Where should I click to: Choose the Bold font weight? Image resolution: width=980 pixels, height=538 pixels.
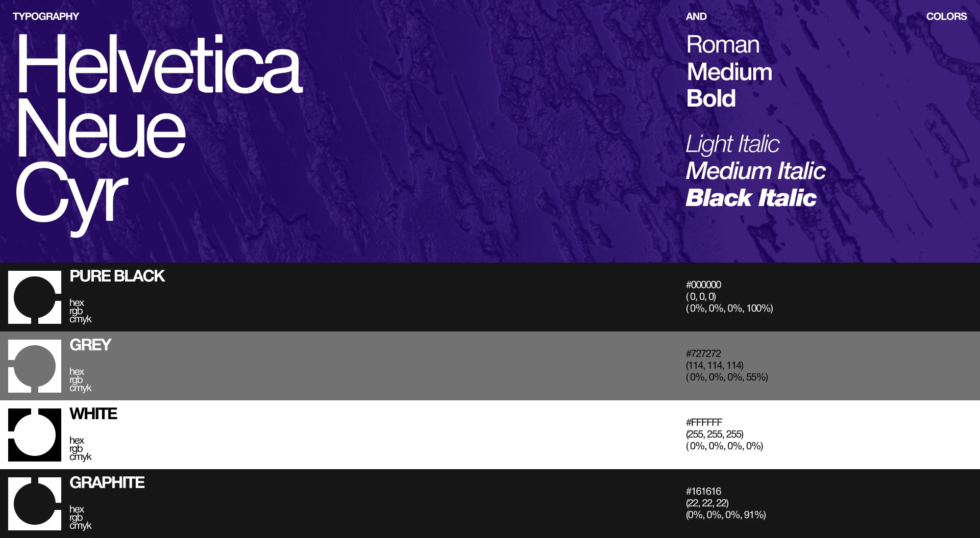pyautogui.click(x=711, y=98)
